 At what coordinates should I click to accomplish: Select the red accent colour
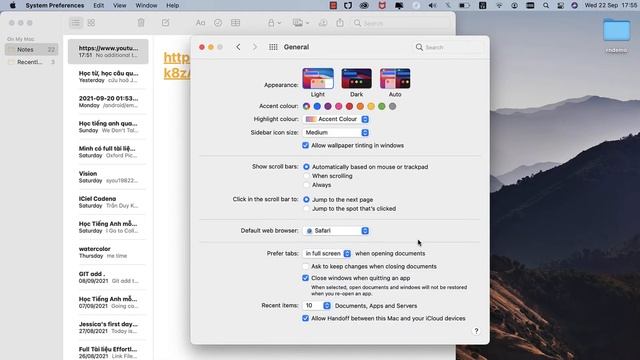[349, 106]
